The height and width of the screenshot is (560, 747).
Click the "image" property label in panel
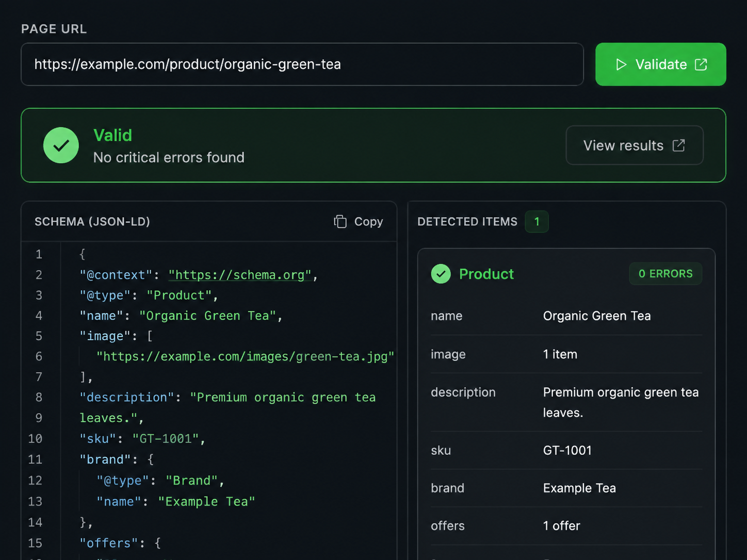click(x=448, y=354)
